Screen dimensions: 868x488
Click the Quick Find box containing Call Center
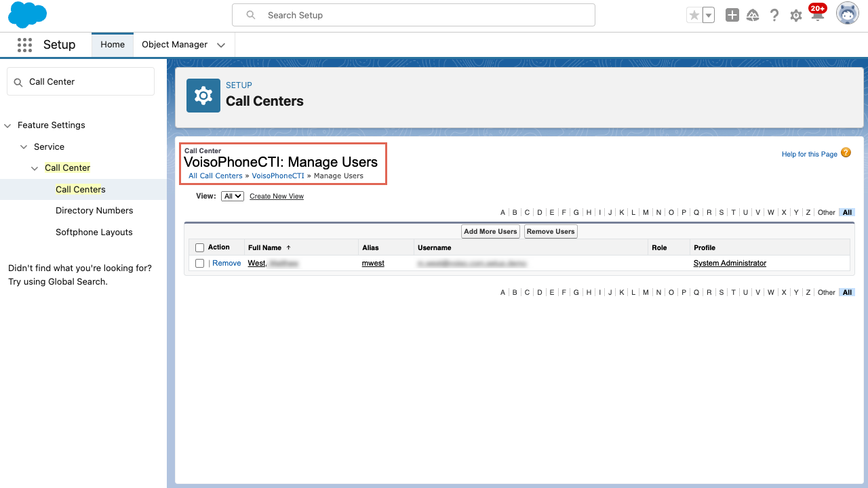81,81
